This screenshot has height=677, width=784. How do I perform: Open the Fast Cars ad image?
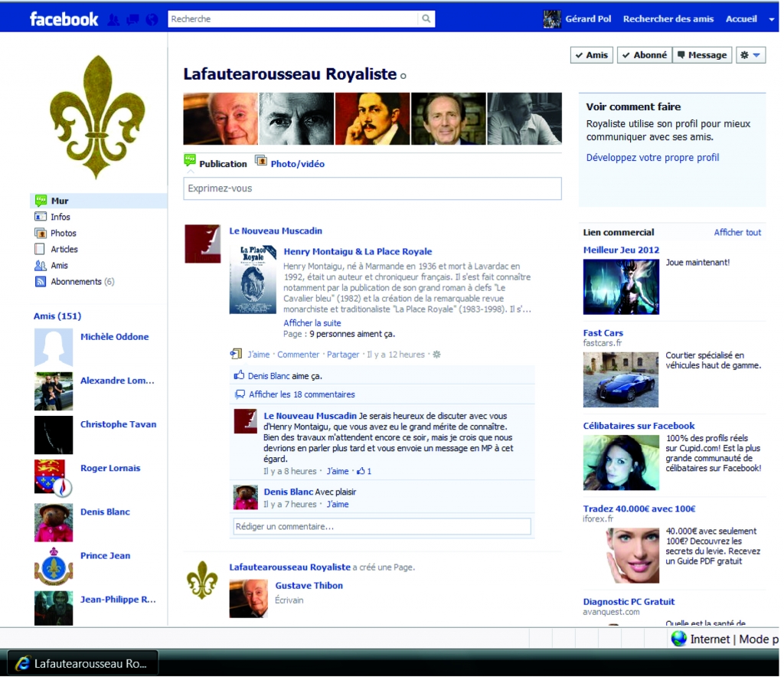621,380
